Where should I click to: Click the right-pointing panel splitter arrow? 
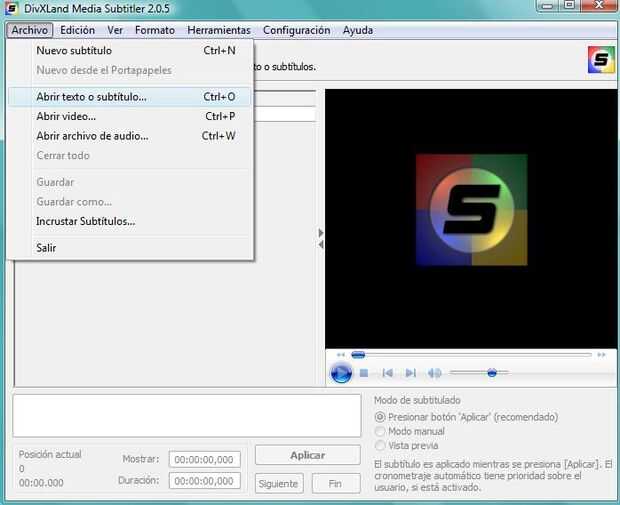[321, 233]
